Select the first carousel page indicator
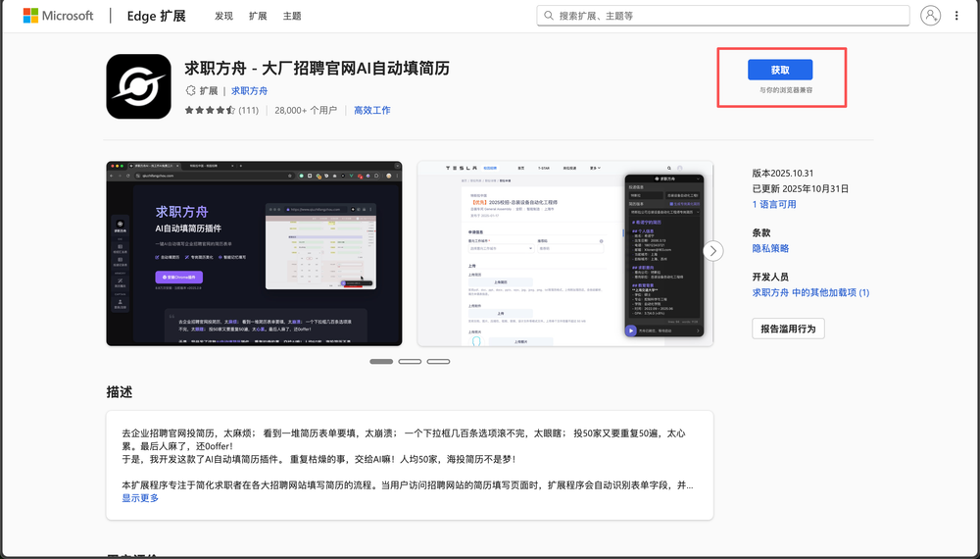The image size is (980, 559). point(381,361)
